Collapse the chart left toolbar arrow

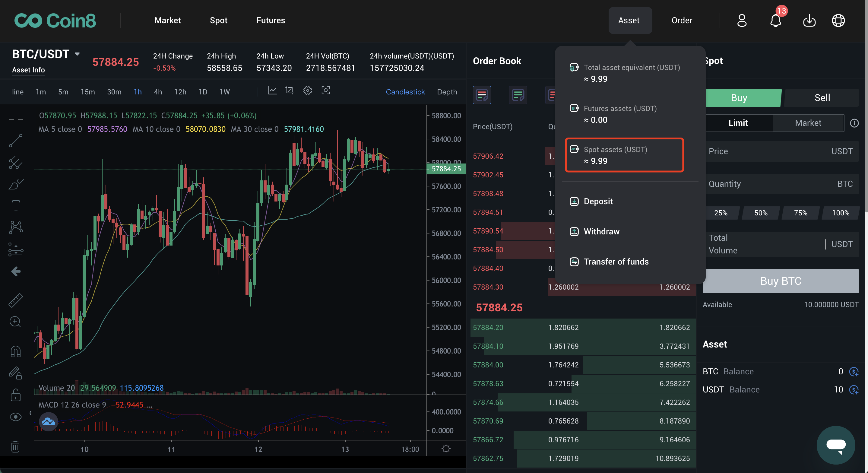coord(30,413)
